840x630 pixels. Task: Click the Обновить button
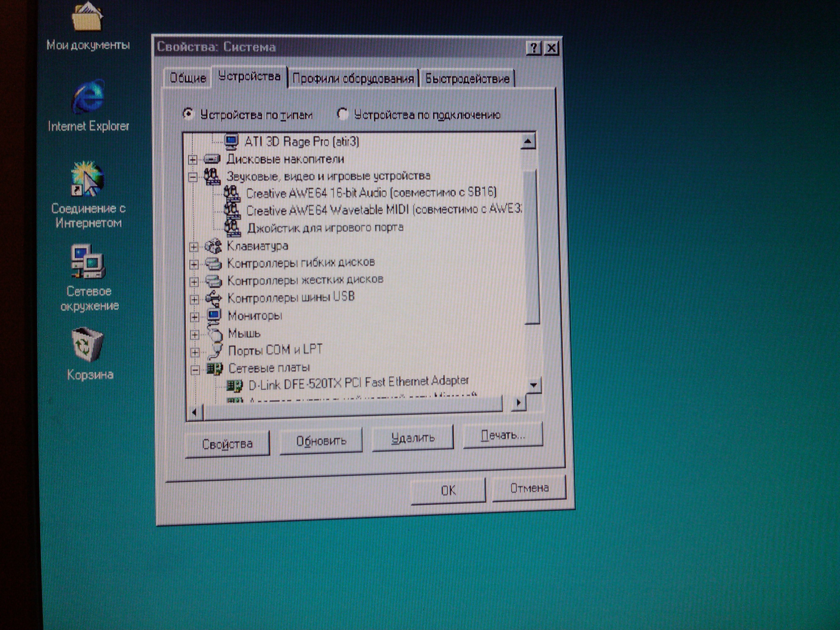(x=321, y=441)
